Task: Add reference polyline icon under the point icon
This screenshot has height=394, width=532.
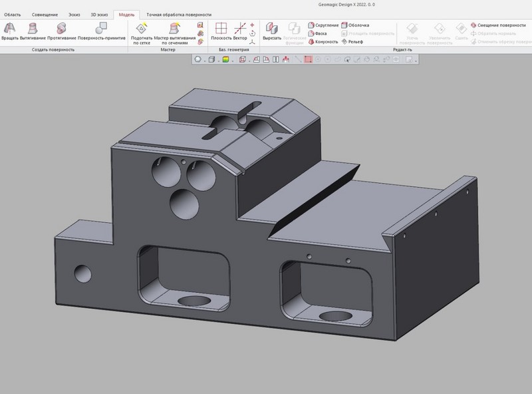Action: (252, 33)
